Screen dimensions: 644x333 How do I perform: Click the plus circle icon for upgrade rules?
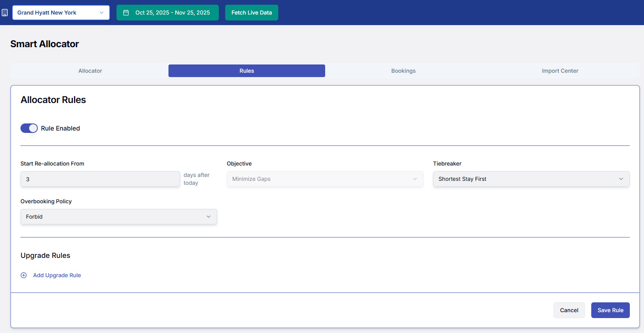(x=24, y=275)
